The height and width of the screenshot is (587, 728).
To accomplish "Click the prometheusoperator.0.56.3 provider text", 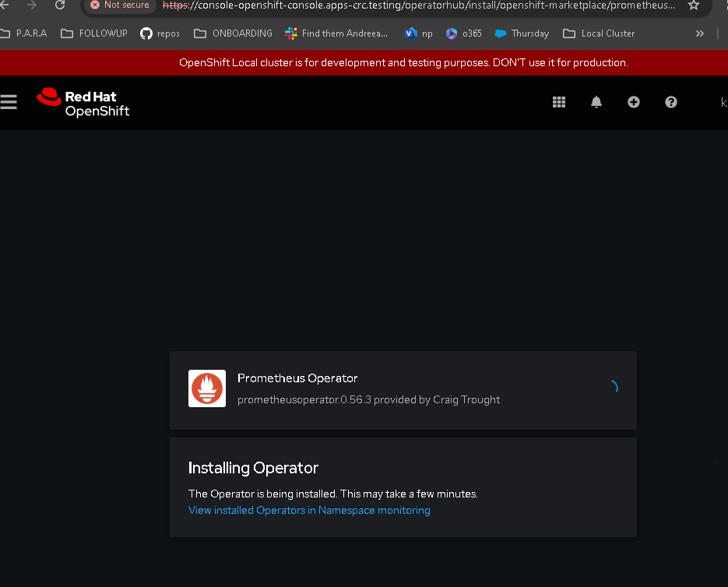I will [368, 399].
